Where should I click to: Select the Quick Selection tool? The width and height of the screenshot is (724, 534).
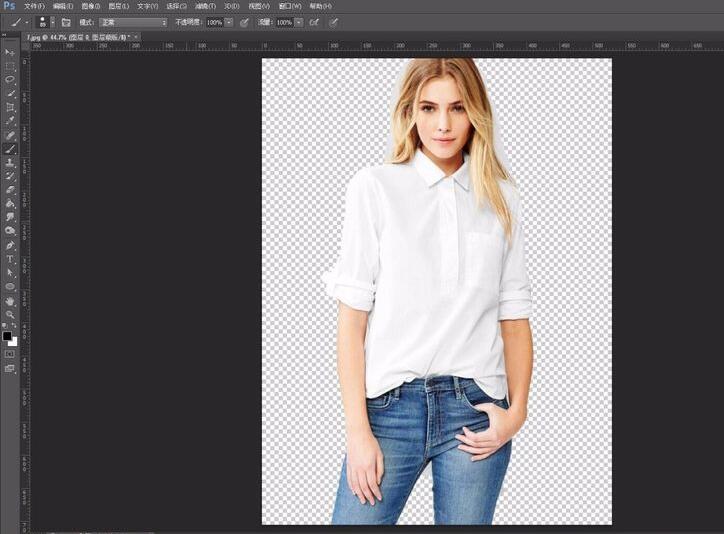(10, 94)
